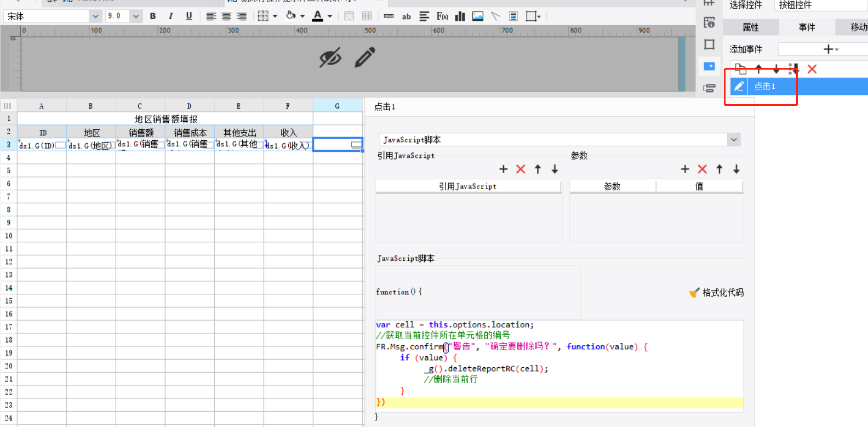868x427 pixels.
Task: Add a referenced JavaScript with the plus icon
Action: click(x=503, y=169)
